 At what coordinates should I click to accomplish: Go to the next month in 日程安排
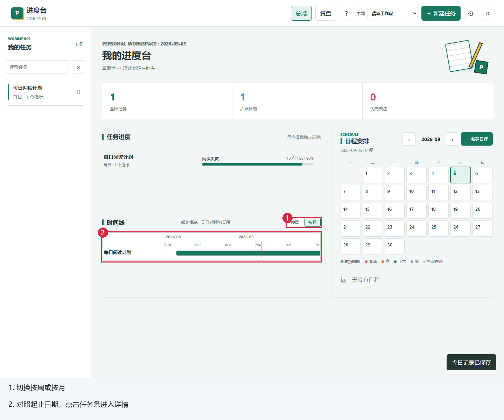453,139
